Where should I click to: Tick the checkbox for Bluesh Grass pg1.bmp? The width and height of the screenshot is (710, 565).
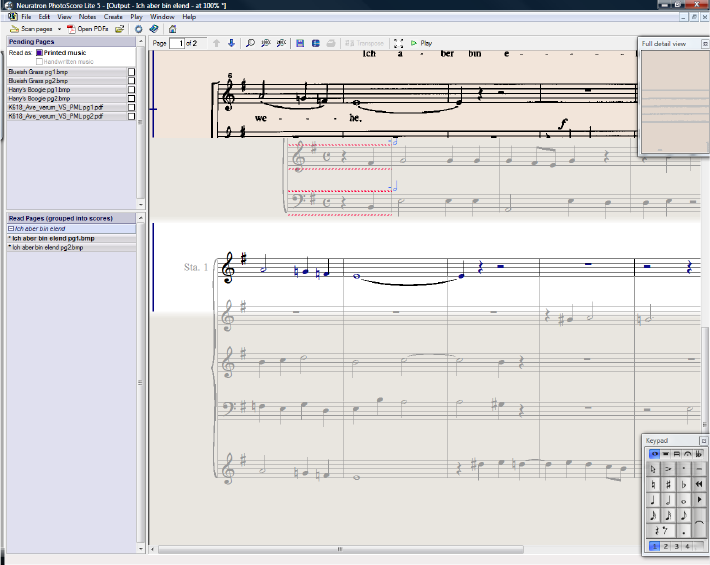(x=131, y=72)
